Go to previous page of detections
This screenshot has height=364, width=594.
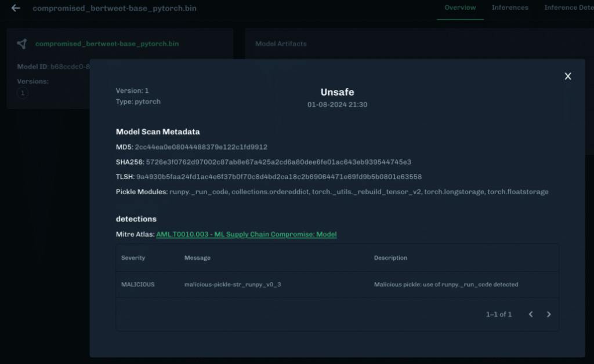530,314
